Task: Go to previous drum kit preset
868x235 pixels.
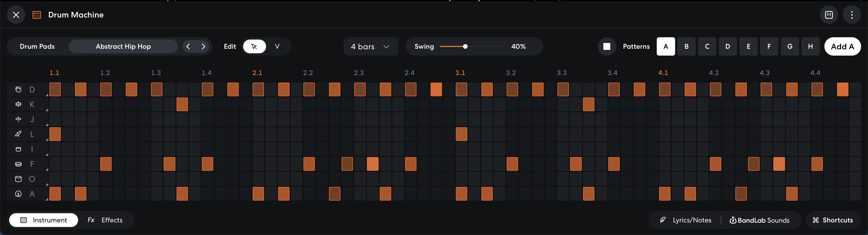Action: (188, 46)
